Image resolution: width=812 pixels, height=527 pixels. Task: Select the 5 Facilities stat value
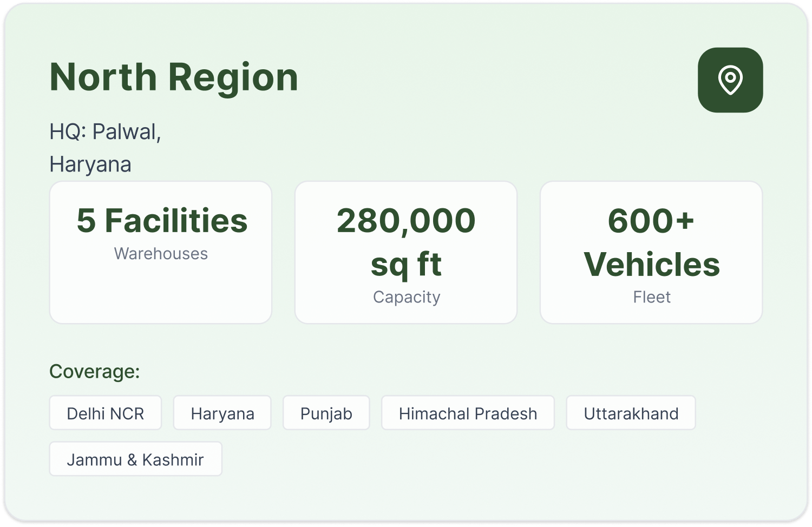162,221
